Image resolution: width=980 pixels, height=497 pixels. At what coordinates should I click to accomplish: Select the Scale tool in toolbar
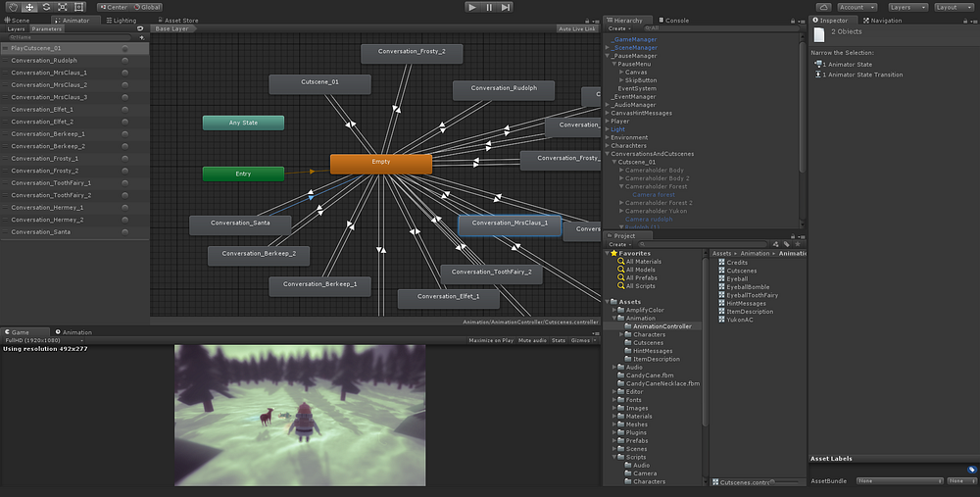tap(63, 7)
